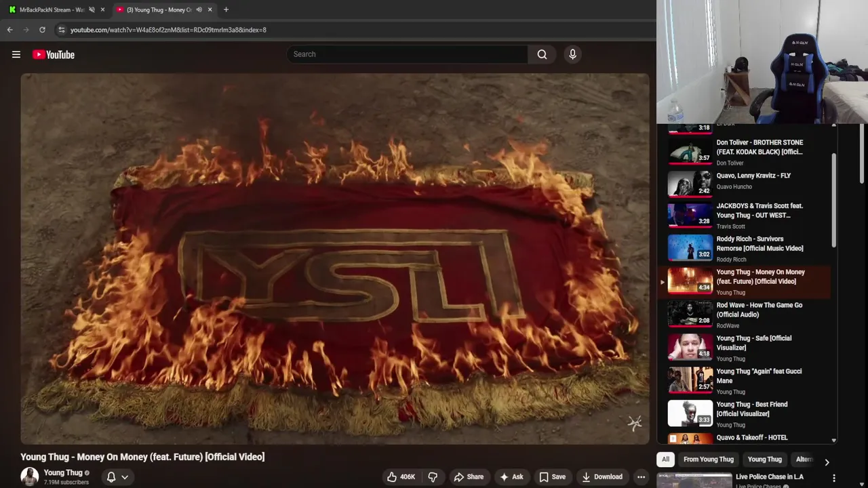Screen dimensions: 868x488
Task: Open the Young Thug channel name link
Action: tap(63, 472)
